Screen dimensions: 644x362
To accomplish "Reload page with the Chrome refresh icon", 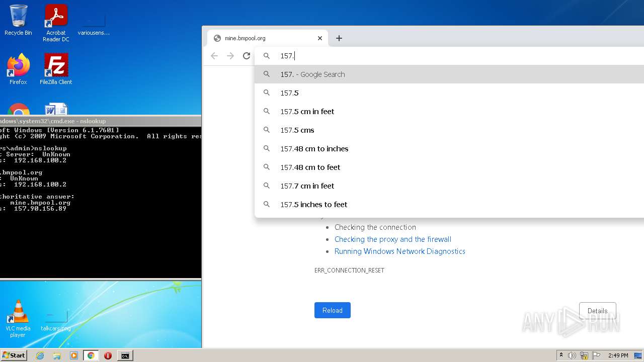I will click(x=247, y=56).
